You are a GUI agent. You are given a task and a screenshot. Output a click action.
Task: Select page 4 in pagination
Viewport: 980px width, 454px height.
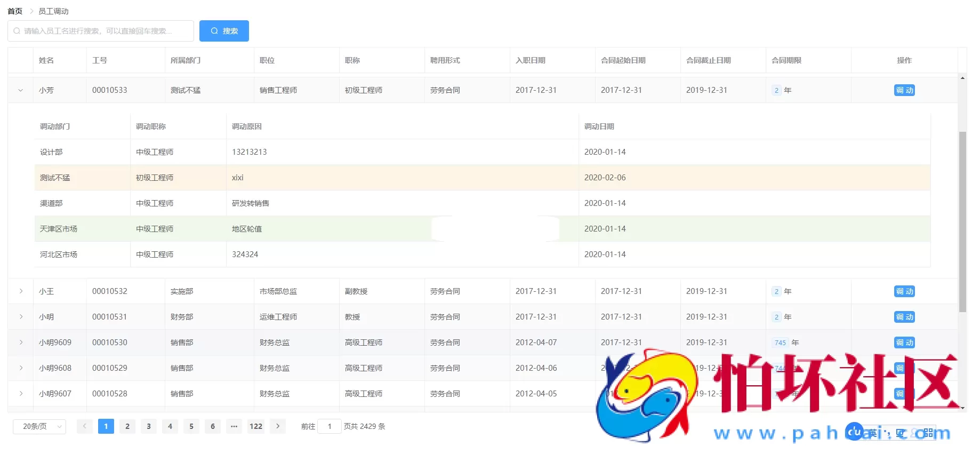point(170,426)
